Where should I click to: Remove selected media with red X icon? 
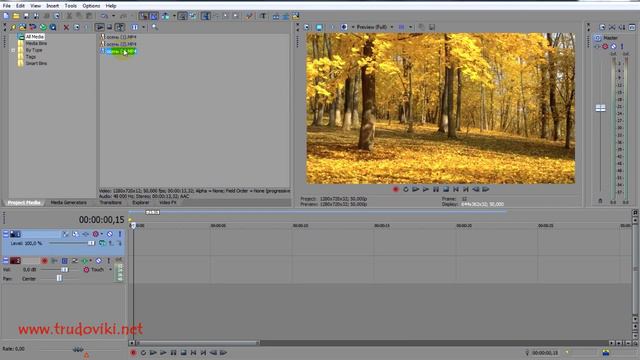pyautogui.click(x=66, y=27)
